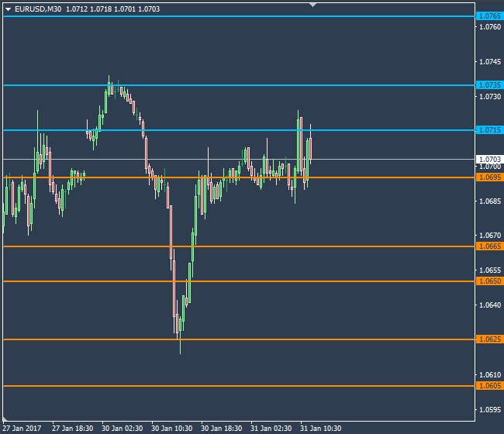The height and width of the screenshot is (434, 504).
Task: Click the current price label 1.0703
Action: coord(488,159)
